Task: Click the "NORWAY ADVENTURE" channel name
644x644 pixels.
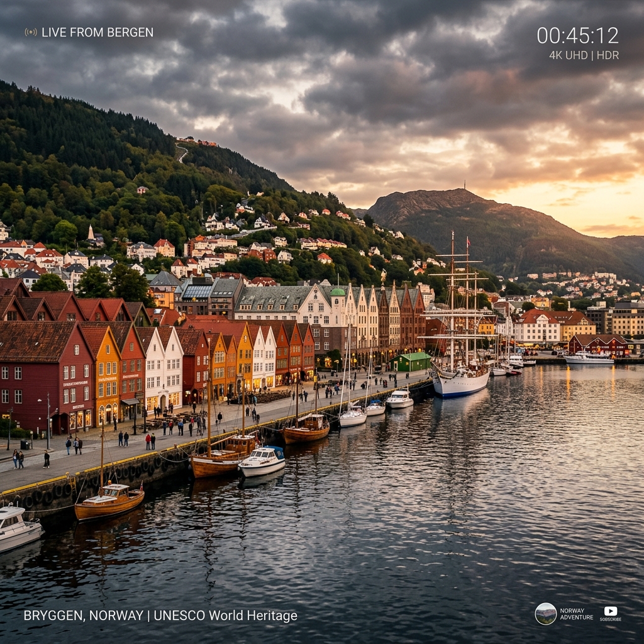Action: point(576,614)
